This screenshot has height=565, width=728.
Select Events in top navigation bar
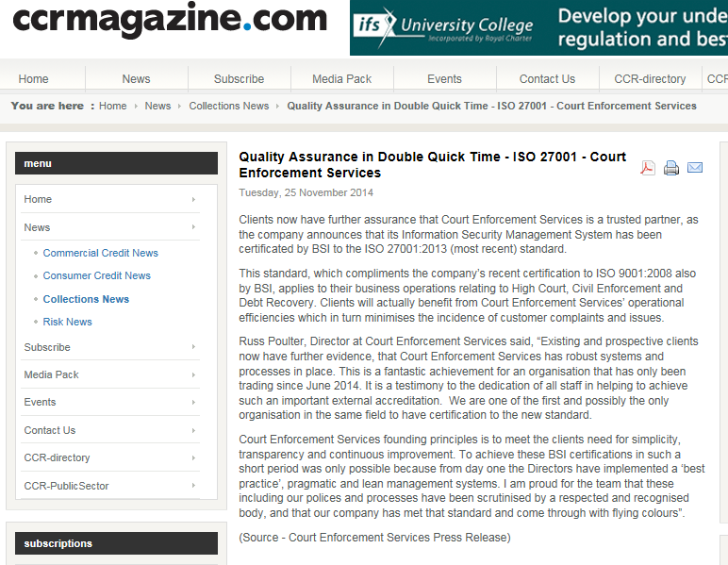click(x=445, y=79)
